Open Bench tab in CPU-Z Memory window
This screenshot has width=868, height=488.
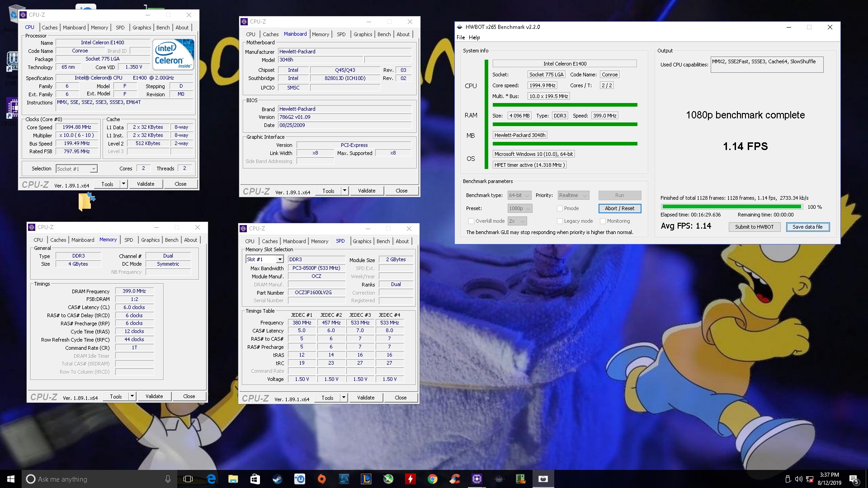click(172, 240)
